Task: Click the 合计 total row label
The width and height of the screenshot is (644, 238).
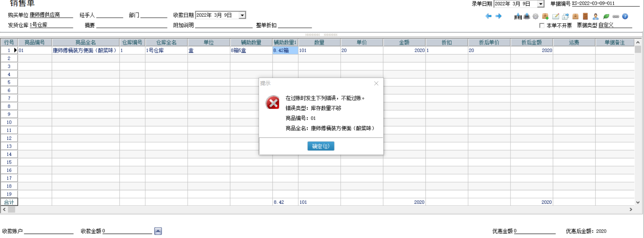Action: click(9, 202)
